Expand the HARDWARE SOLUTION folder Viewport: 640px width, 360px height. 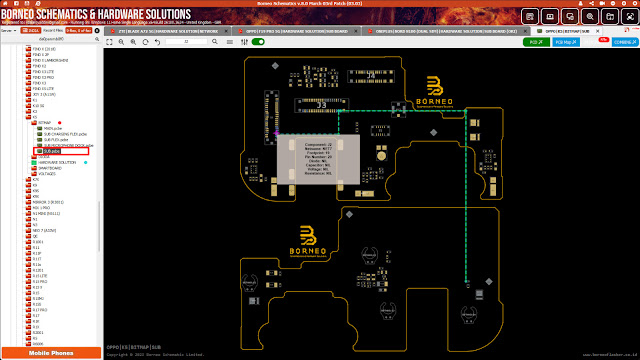click(57, 162)
